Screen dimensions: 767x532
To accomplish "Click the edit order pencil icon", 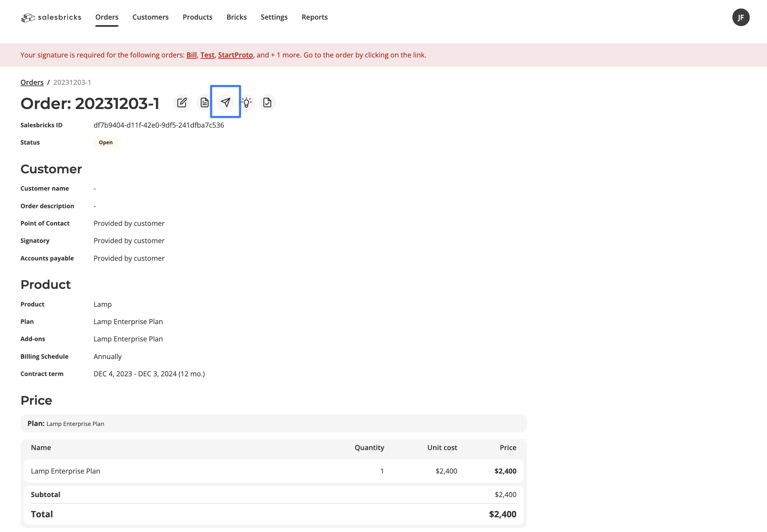I will pos(182,102).
